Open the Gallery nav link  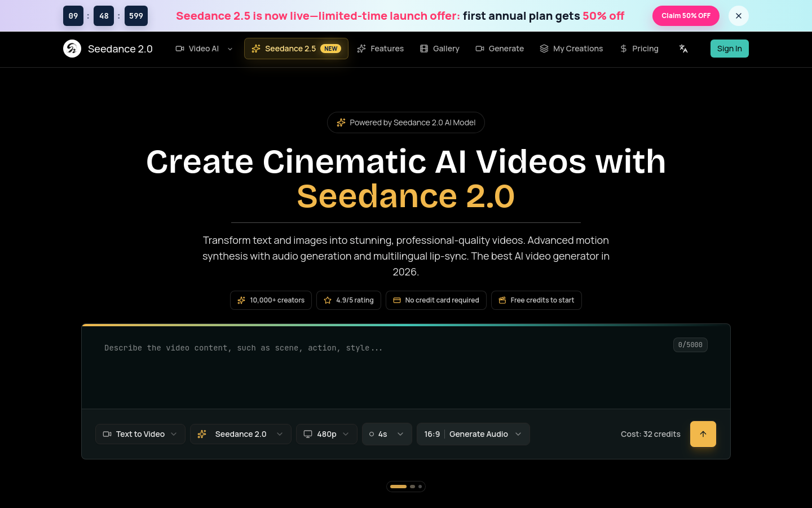click(440, 49)
